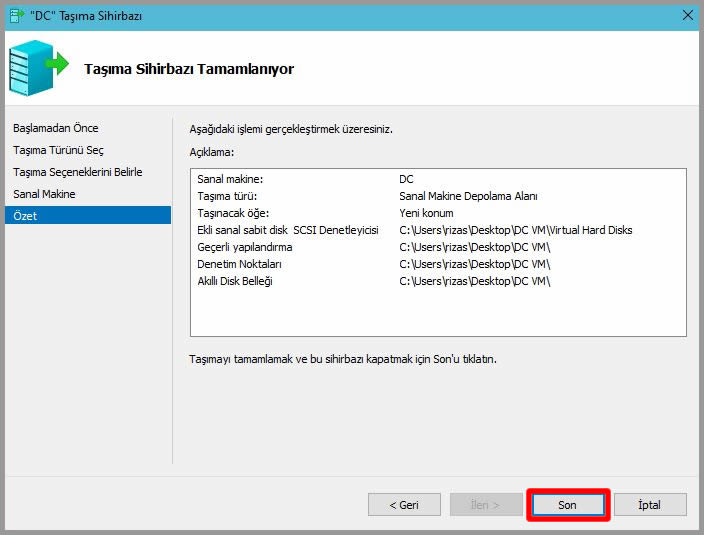Screen dimensions: 704x535
Task: Click the Geçerli yapılandırma summary row
Action: 245,247
